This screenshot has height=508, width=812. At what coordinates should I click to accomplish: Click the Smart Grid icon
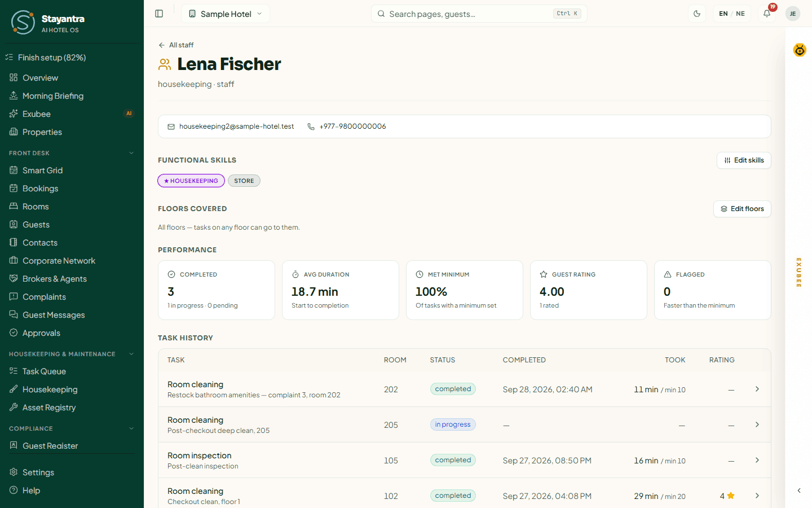tap(14, 170)
